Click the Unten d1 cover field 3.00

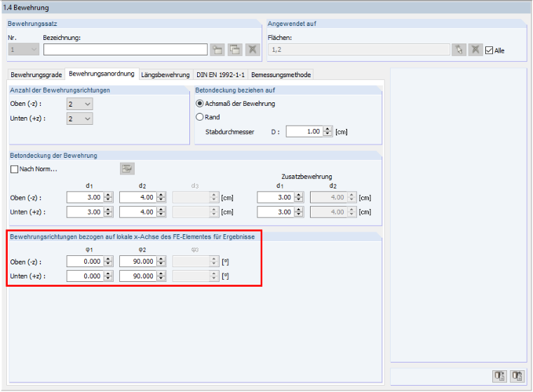point(86,212)
